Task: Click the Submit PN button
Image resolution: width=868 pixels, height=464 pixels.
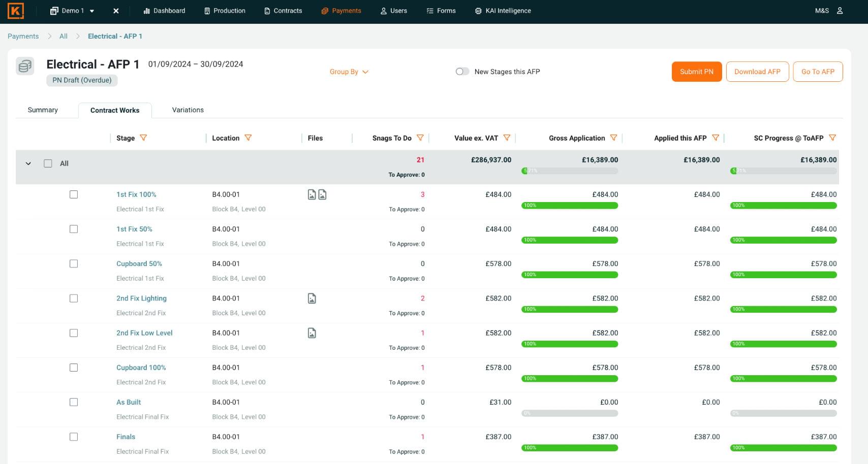Action: pos(696,72)
